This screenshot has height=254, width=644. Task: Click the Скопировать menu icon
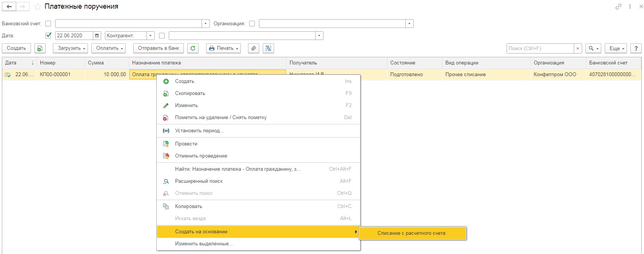pyautogui.click(x=166, y=93)
